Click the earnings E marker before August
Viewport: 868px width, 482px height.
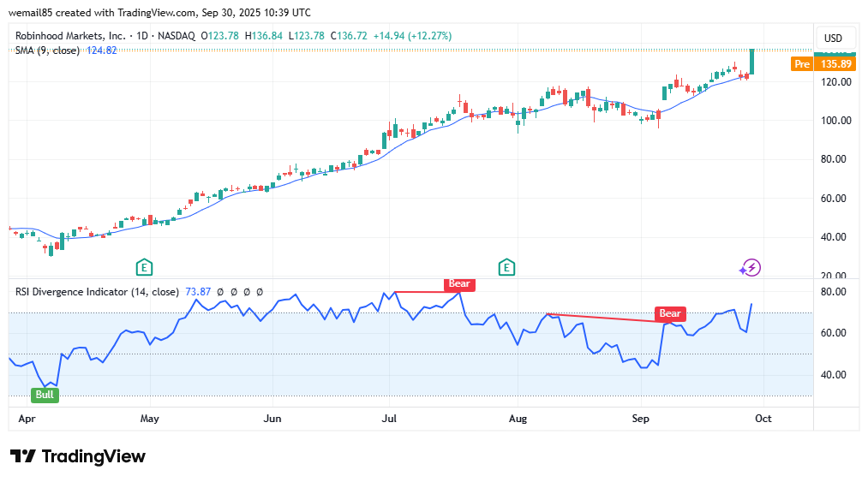coord(507,267)
